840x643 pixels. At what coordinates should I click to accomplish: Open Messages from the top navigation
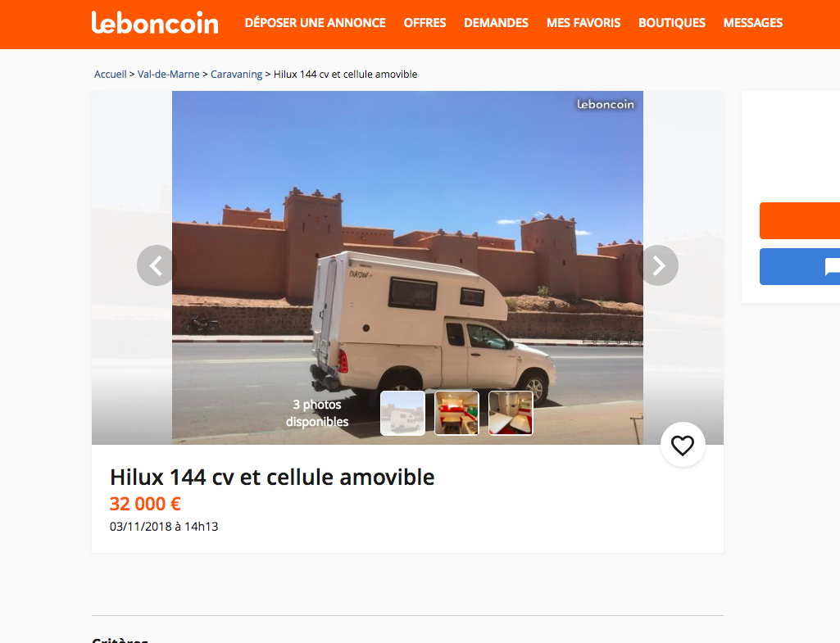(x=752, y=23)
